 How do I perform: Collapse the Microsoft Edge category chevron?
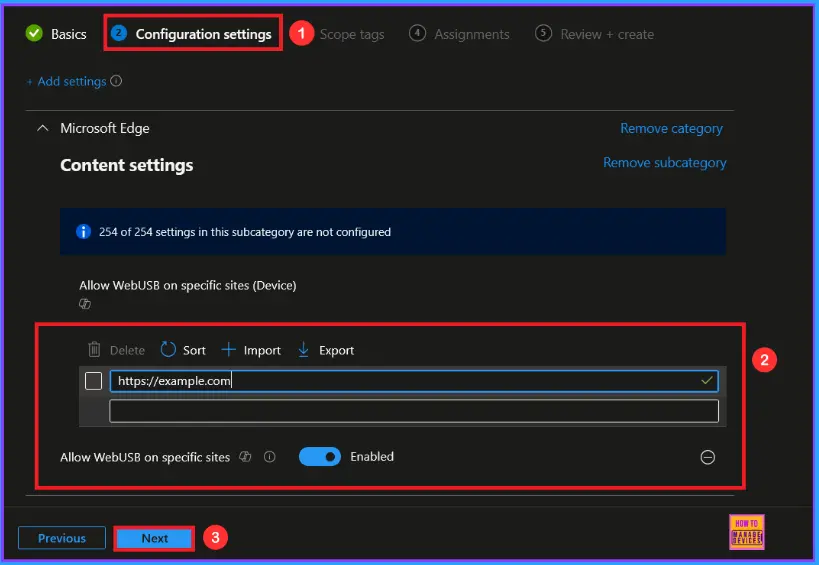(43, 128)
